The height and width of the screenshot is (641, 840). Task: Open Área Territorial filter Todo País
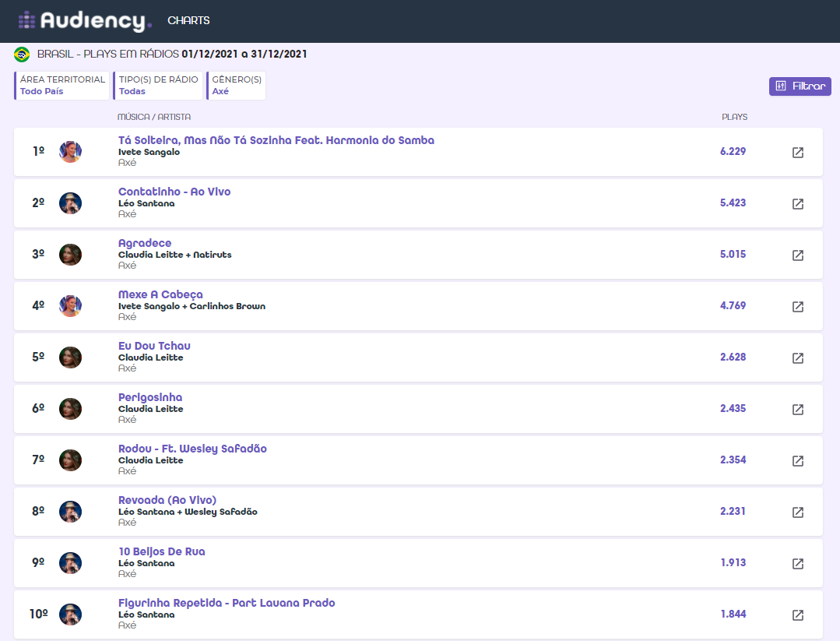pos(62,85)
